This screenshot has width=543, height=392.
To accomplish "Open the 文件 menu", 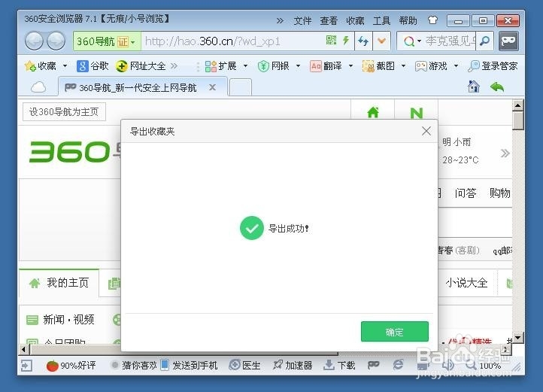I will click(302, 21).
